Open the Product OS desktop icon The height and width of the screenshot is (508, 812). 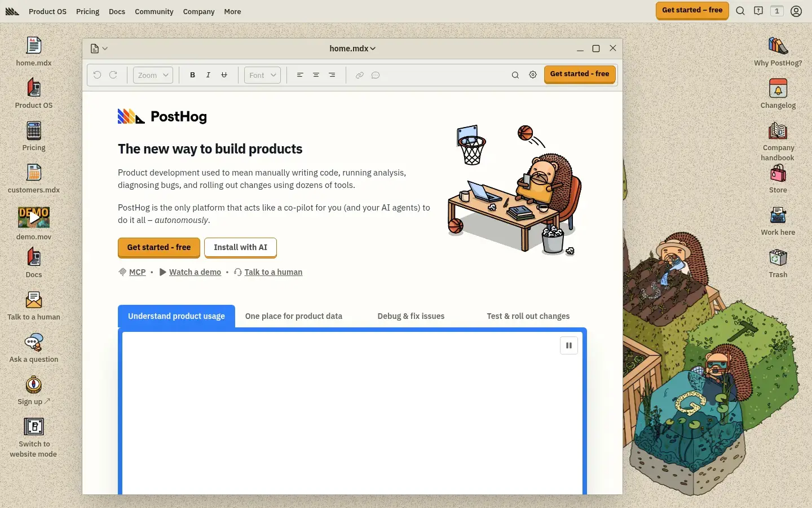coord(34,88)
